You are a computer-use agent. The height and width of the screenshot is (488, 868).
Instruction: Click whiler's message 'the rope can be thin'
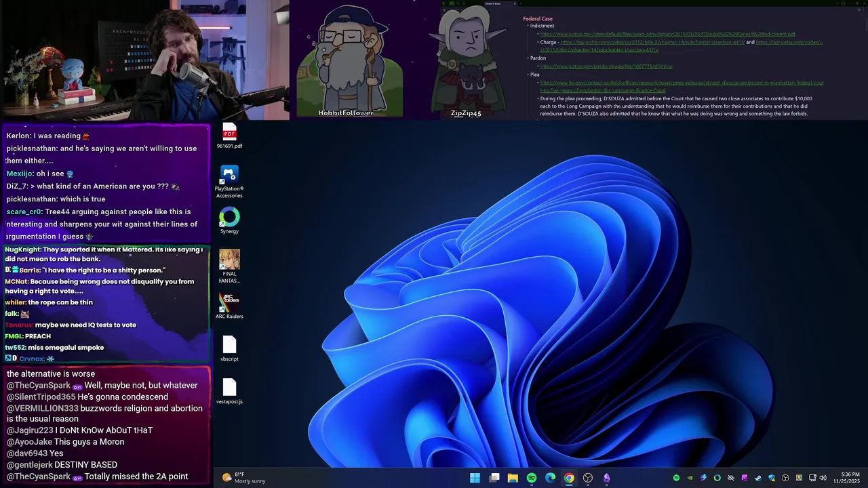pos(49,302)
